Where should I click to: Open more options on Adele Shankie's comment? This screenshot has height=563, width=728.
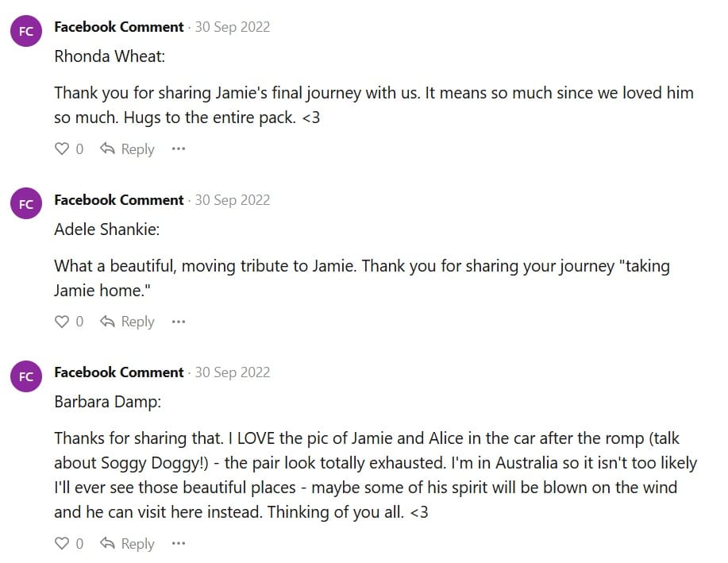(179, 322)
